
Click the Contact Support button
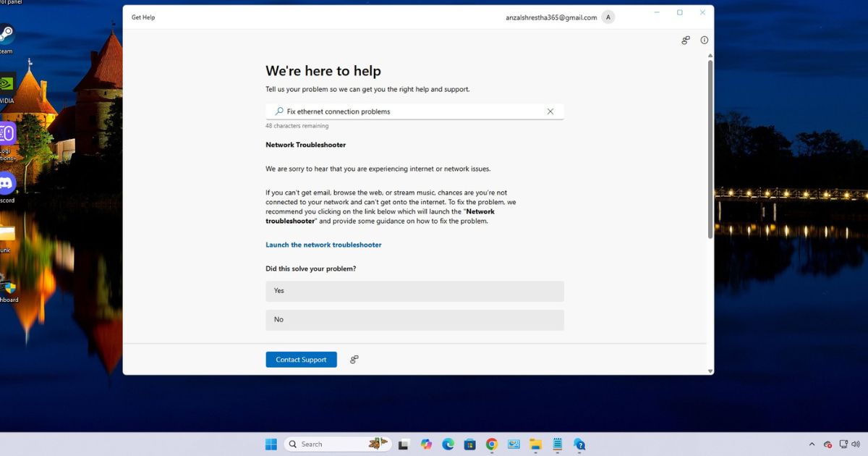(x=301, y=360)
